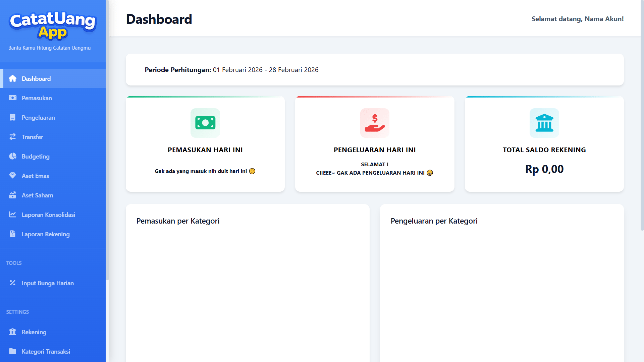Click the CatatUang App logo
The width and height of the screenshot is (644, 362).
pyautogui.click(x=53, y=25)
